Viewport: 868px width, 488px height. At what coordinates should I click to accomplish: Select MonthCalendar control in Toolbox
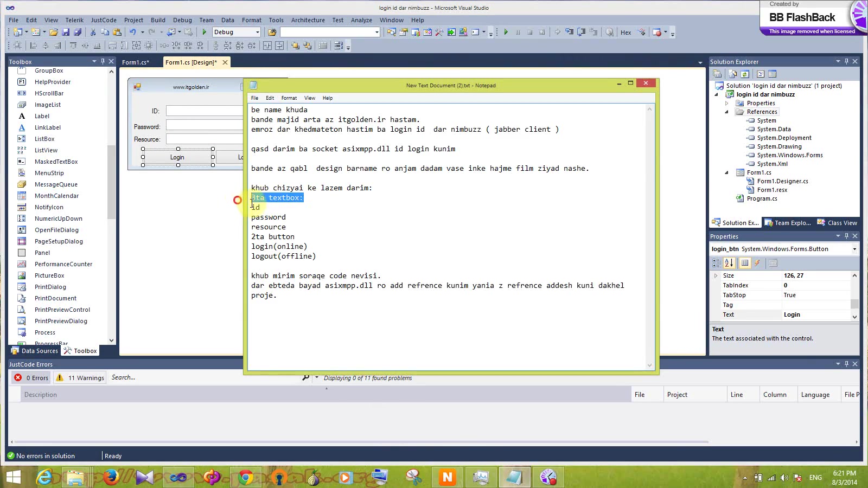[x=56, y=196]
